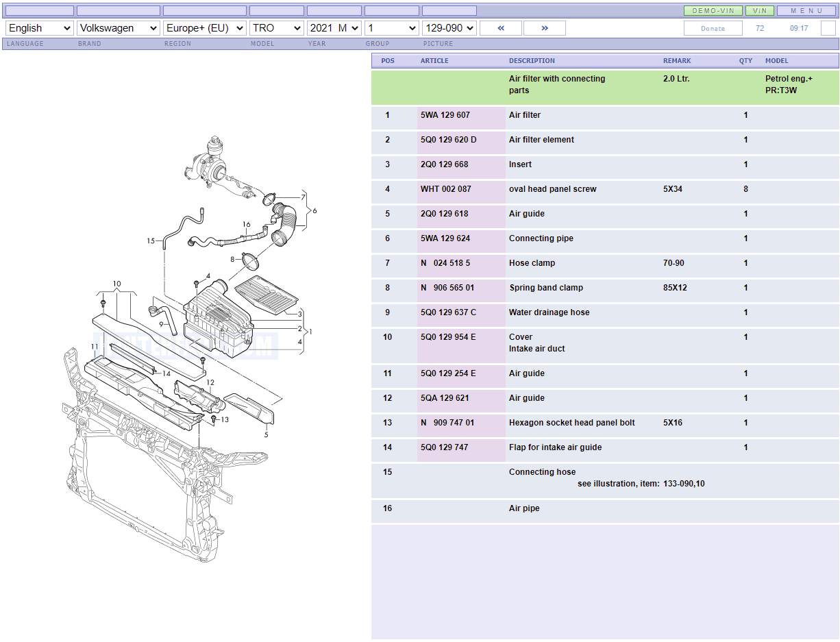Click the Donate button

coord(713,28)
